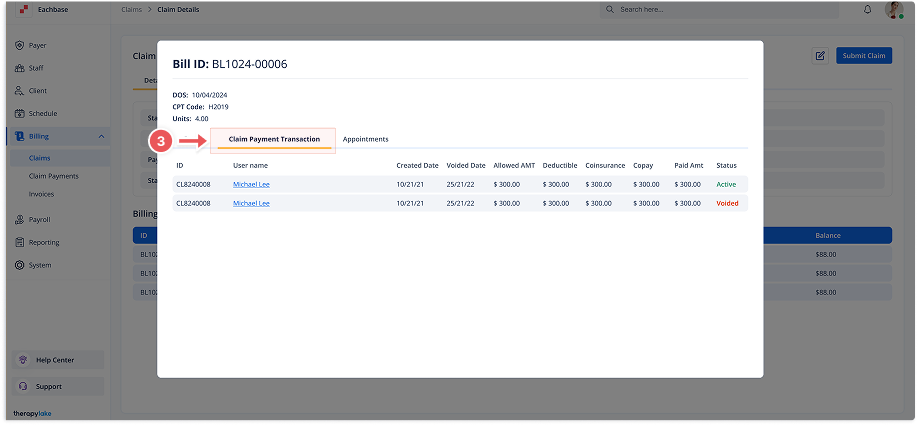Open Michael Lee link in Active row
Screen dimensions: 918x426
[x=251, y=184]
